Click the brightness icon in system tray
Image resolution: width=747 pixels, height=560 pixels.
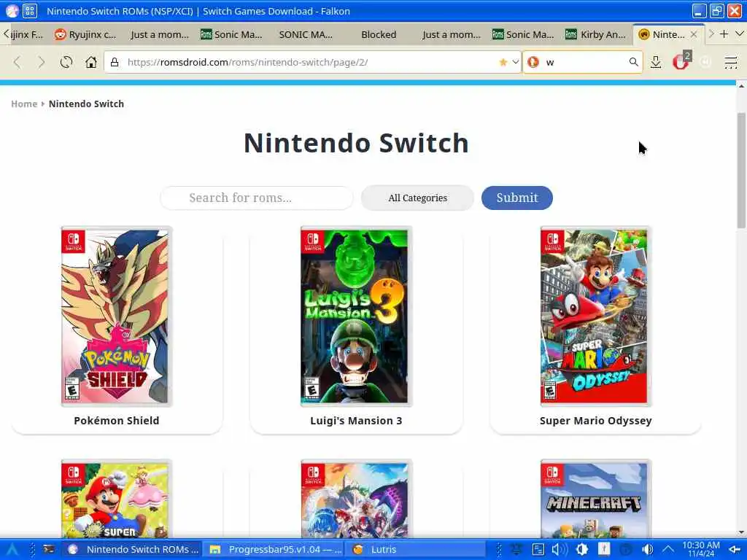point(581,550)
